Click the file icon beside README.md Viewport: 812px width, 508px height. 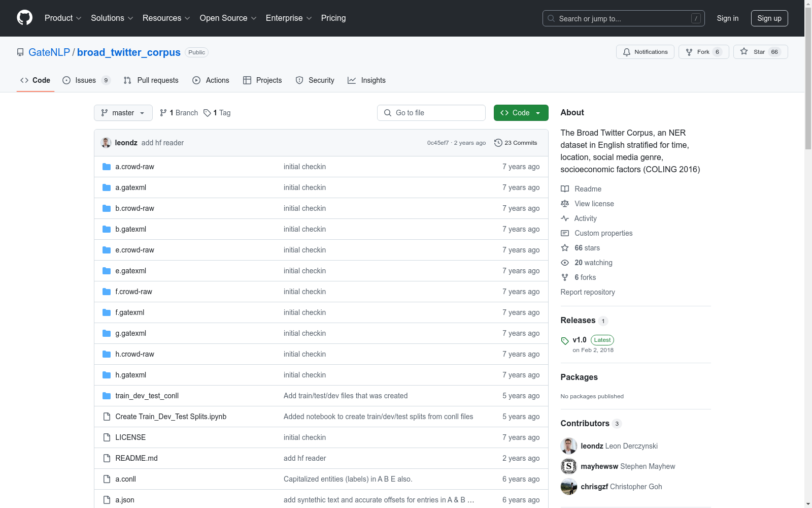[107, 458]
